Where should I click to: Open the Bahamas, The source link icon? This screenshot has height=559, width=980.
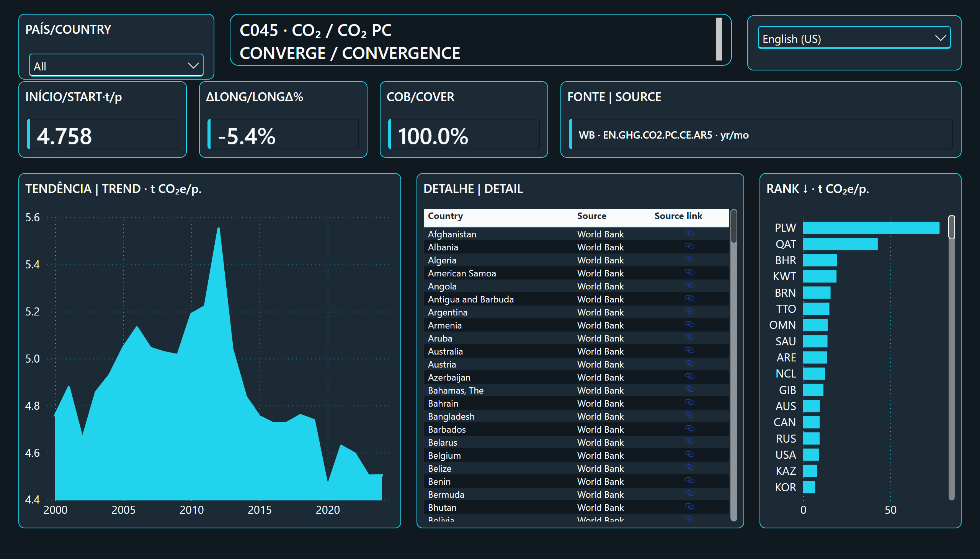pos(689,389)
